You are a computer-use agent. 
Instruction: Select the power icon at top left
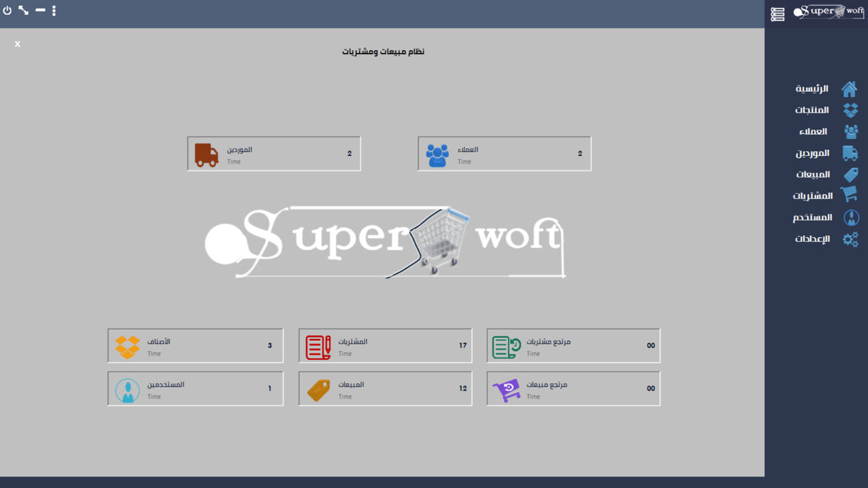pos(7,10)
